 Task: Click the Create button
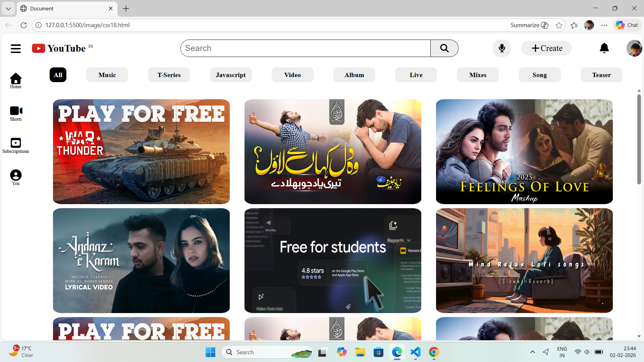(546, 48)
